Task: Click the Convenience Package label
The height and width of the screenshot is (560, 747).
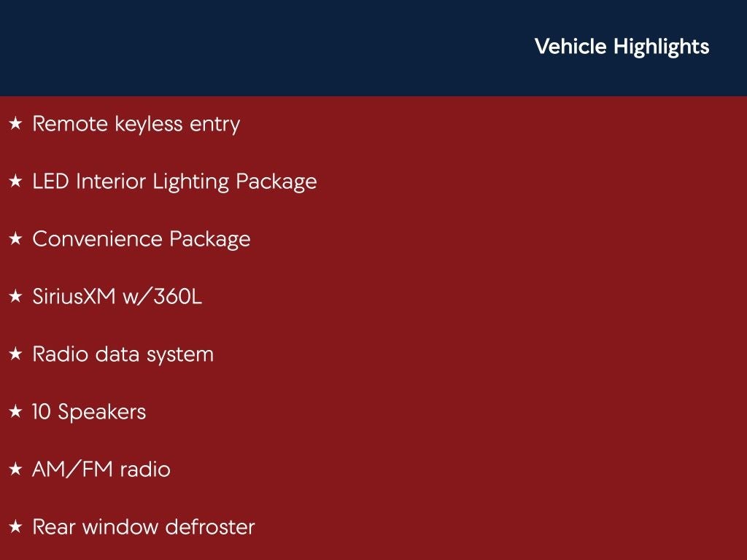Action: 141,240
